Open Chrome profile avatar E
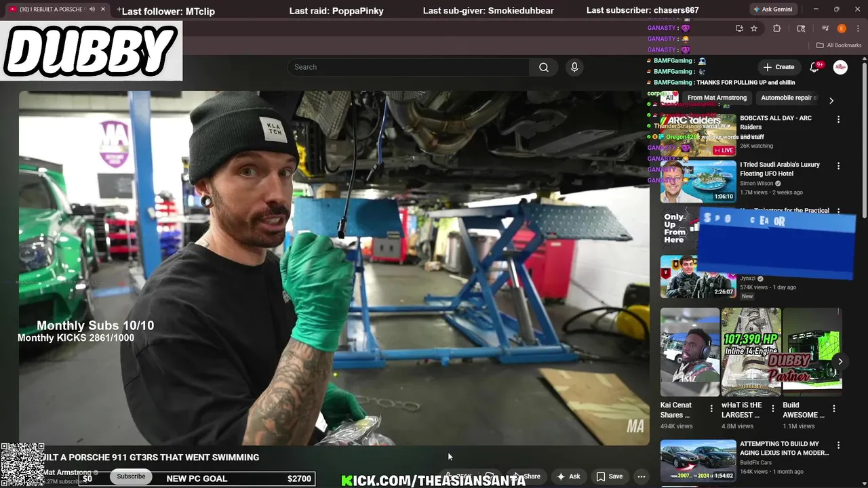This screenshot has height=488, width=868. click(x=842, y=28)
